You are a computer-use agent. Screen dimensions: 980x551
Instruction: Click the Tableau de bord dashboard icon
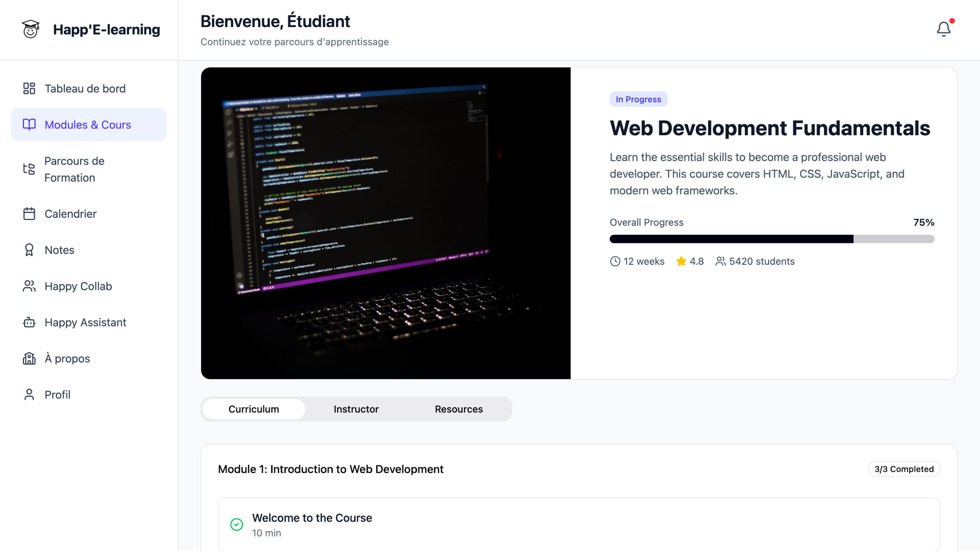(x=29, y=88)
